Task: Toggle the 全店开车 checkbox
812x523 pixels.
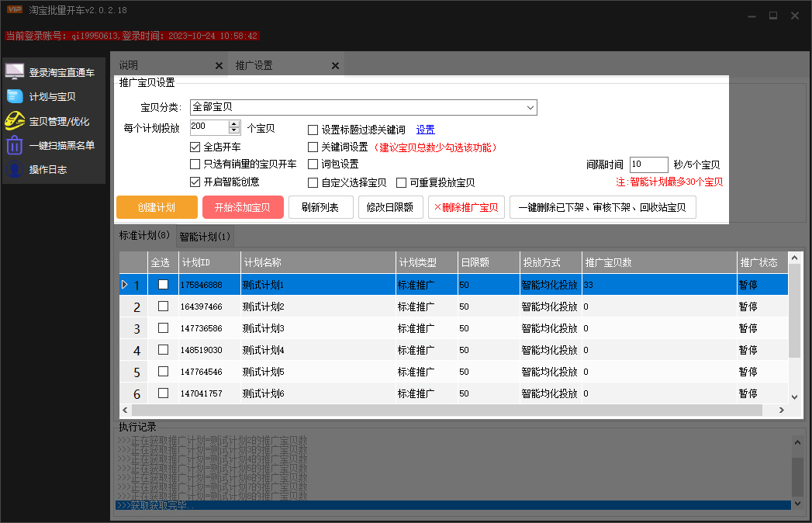Action: click(x=195, y=147)
